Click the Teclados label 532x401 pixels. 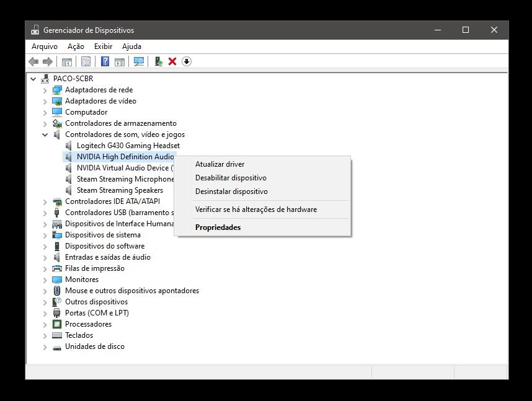(79, 335)
